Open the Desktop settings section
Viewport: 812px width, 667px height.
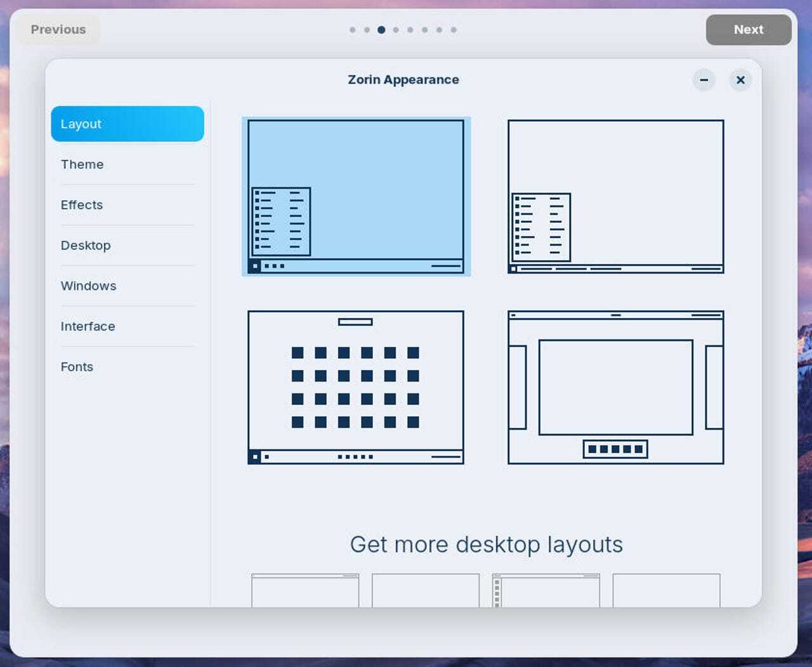(128, 246)
